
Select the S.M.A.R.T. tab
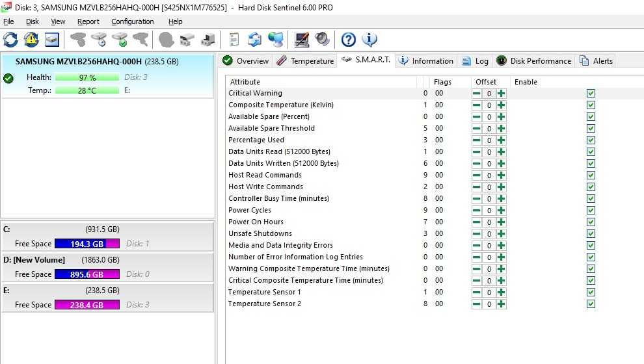(x=366, y=60)
